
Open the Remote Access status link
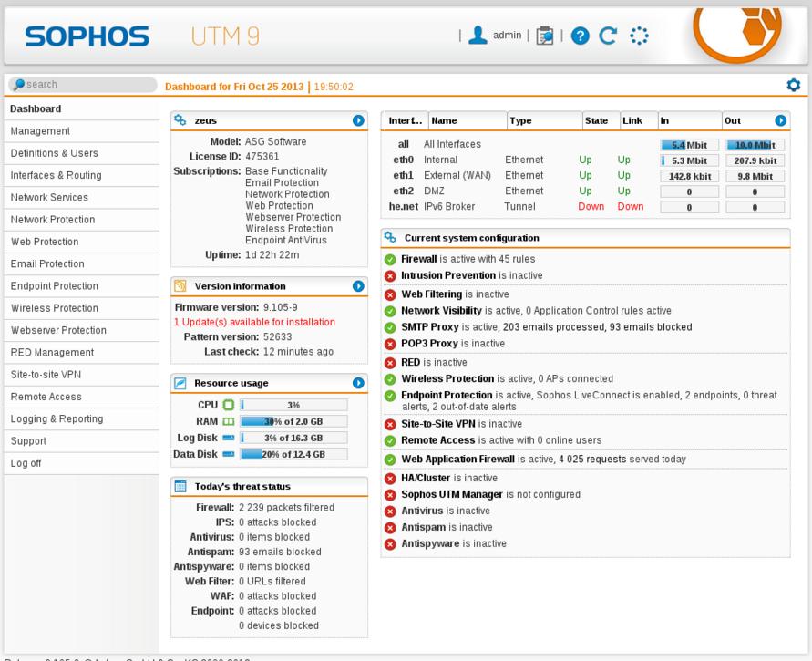438,440
